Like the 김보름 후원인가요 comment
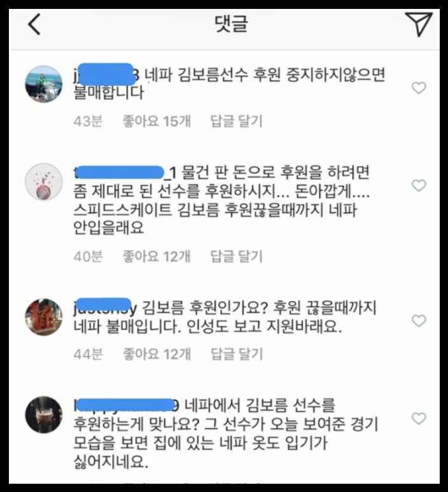 point(419,321)
